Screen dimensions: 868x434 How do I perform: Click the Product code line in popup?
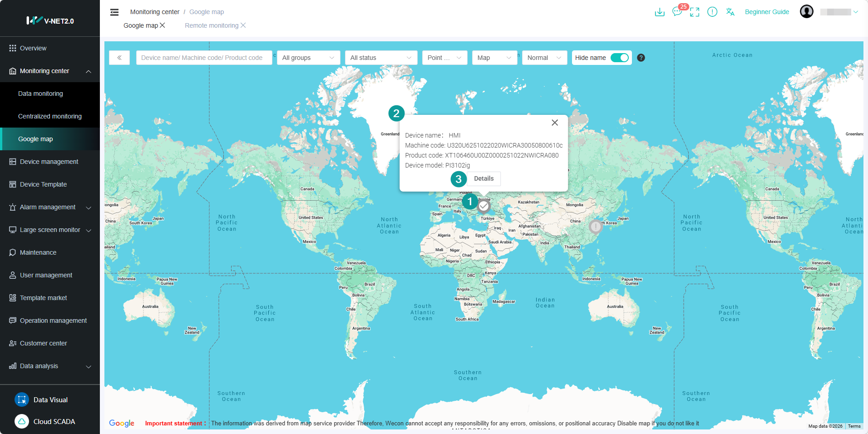(482, 155)
